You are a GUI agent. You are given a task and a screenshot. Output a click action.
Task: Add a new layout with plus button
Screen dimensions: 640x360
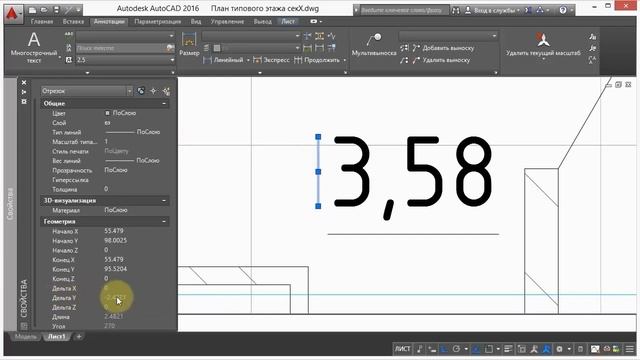79,337
